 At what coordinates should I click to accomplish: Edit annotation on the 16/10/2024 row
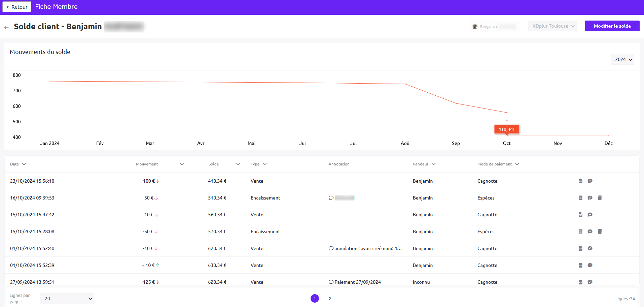point(590,198)
